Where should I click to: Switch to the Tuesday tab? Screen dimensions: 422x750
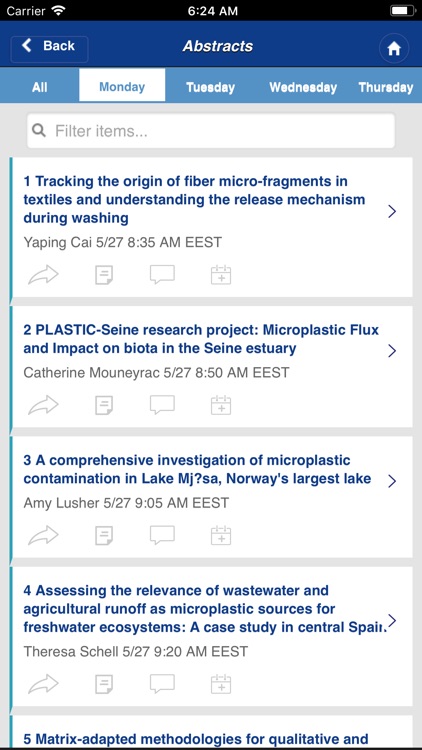[211, 88]
